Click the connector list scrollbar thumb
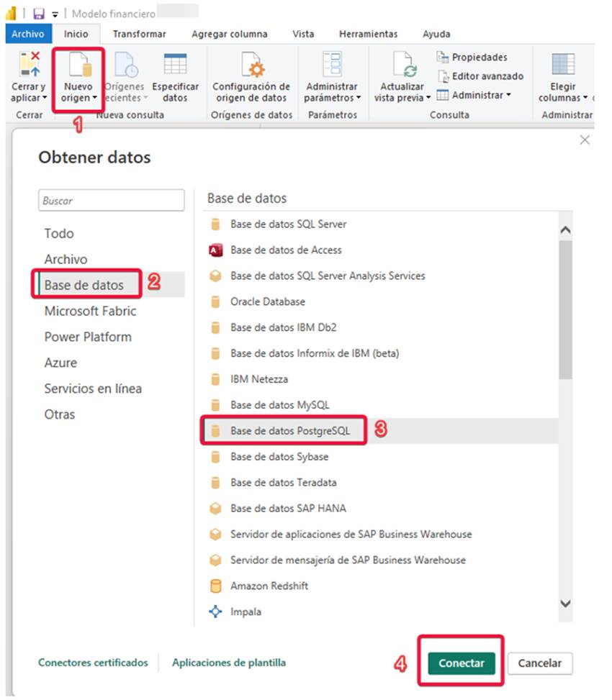The height and width of the screenshot is (700, 612). (x=565, y=310)
